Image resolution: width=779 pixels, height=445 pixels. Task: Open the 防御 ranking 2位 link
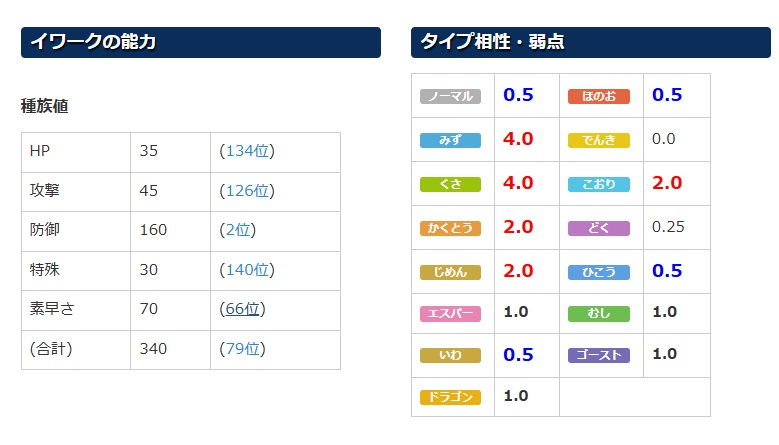click(x=238, y=230)
